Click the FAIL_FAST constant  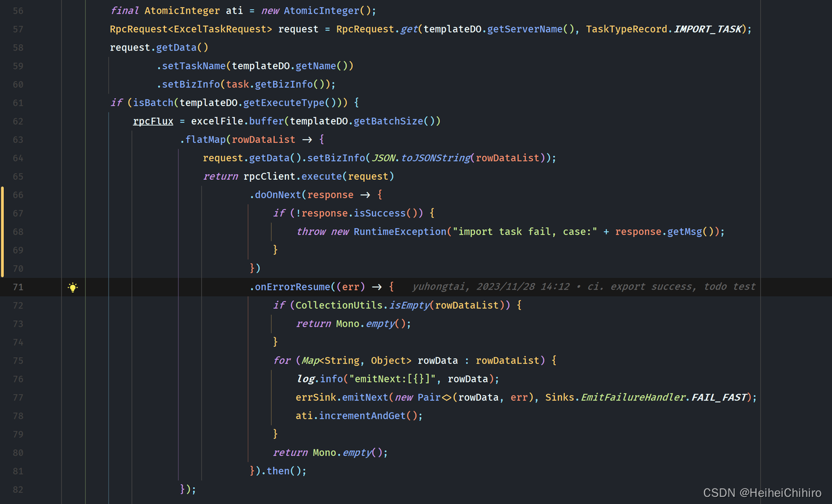pos(720,397)
